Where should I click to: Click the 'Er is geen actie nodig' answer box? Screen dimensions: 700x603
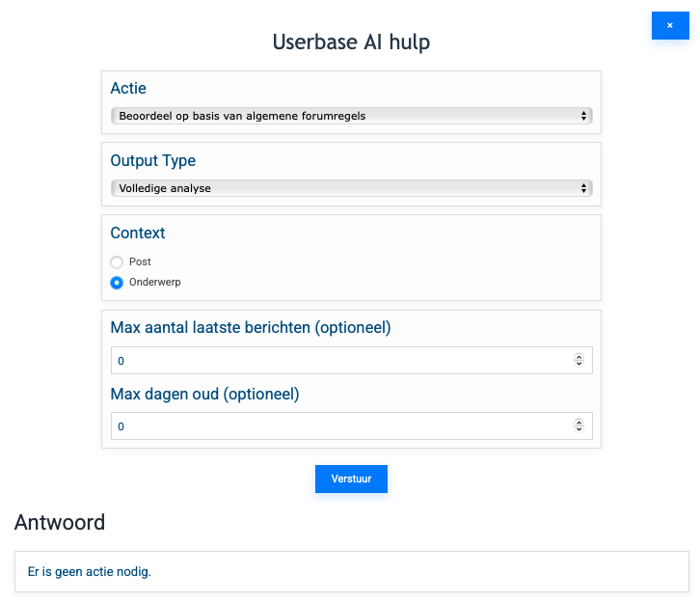click(351, 571)
